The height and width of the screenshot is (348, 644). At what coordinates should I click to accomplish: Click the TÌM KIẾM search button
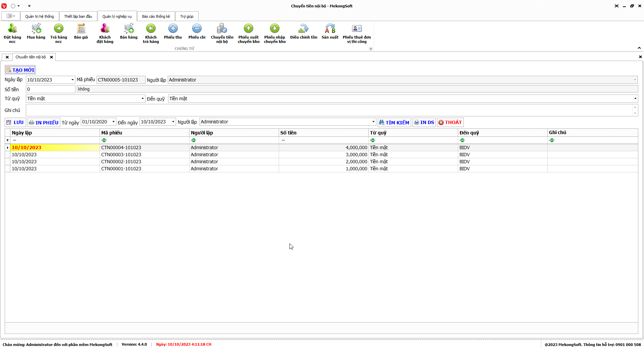[394, 122]
